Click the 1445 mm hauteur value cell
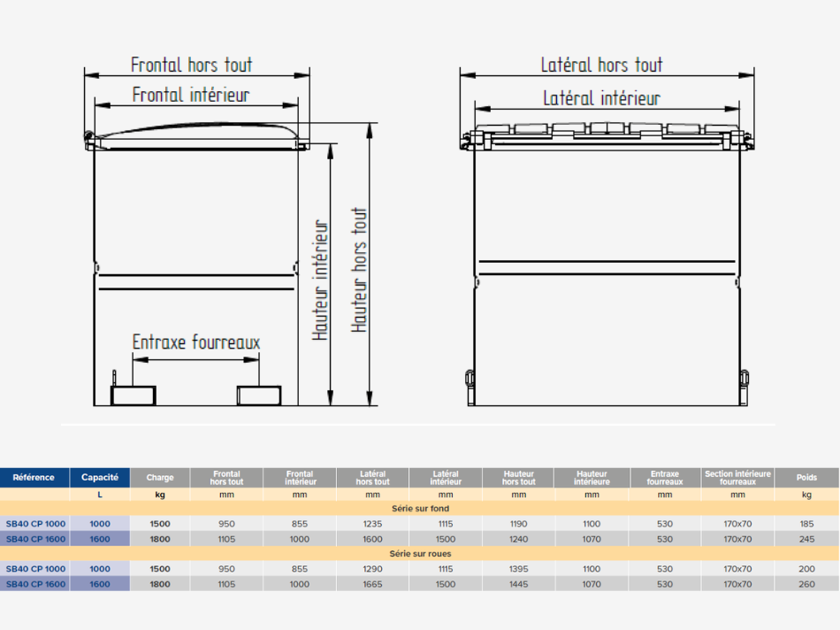 pyautogui.click(x=518, y=584)
